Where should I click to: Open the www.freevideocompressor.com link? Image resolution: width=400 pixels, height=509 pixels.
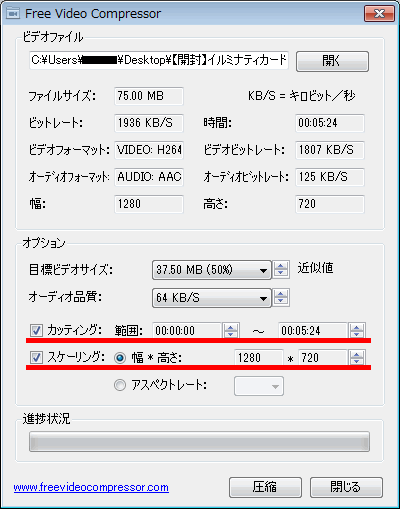[91, 488]
